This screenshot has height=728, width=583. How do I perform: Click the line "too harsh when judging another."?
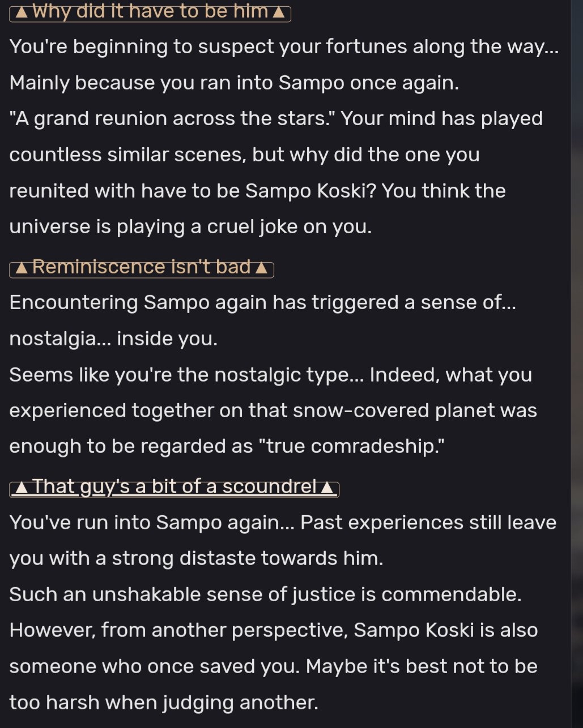164,703
